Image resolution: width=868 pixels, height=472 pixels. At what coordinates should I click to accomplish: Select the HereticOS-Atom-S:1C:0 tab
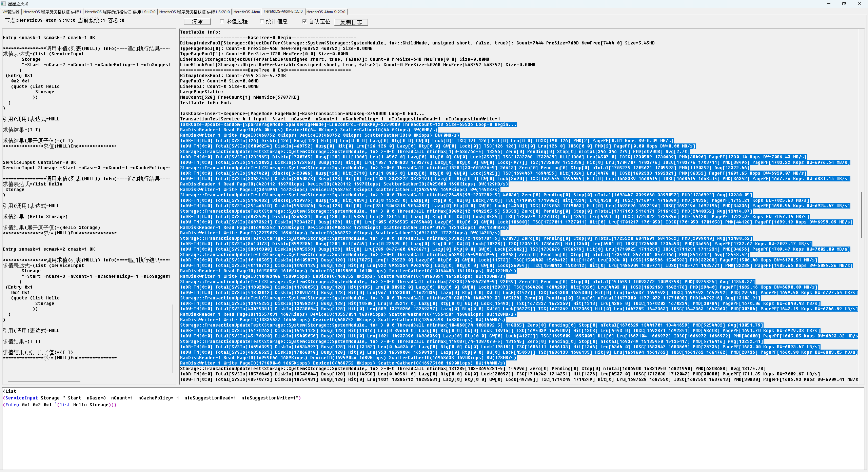283,12
